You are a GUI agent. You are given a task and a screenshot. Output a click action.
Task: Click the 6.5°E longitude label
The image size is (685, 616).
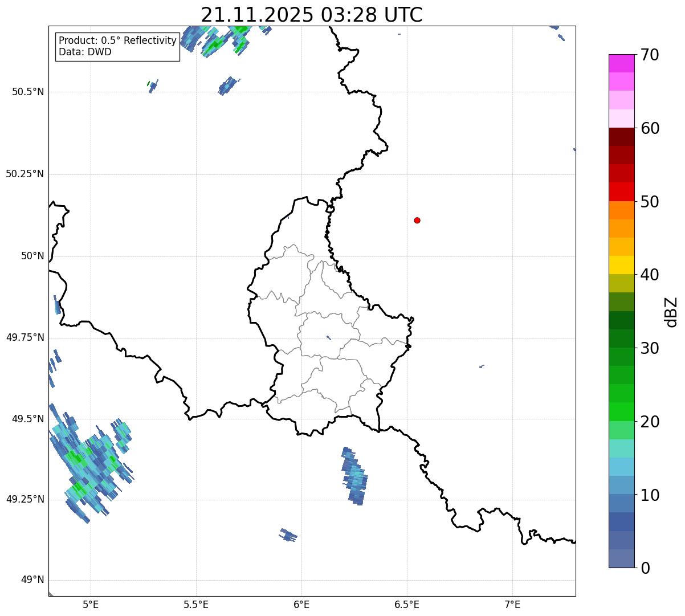407,604
